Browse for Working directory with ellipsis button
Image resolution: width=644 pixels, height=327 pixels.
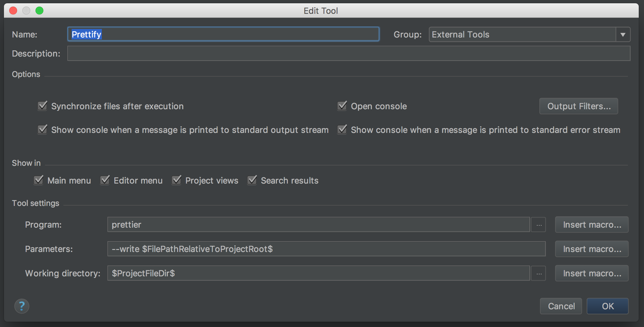tap(539, 273)
